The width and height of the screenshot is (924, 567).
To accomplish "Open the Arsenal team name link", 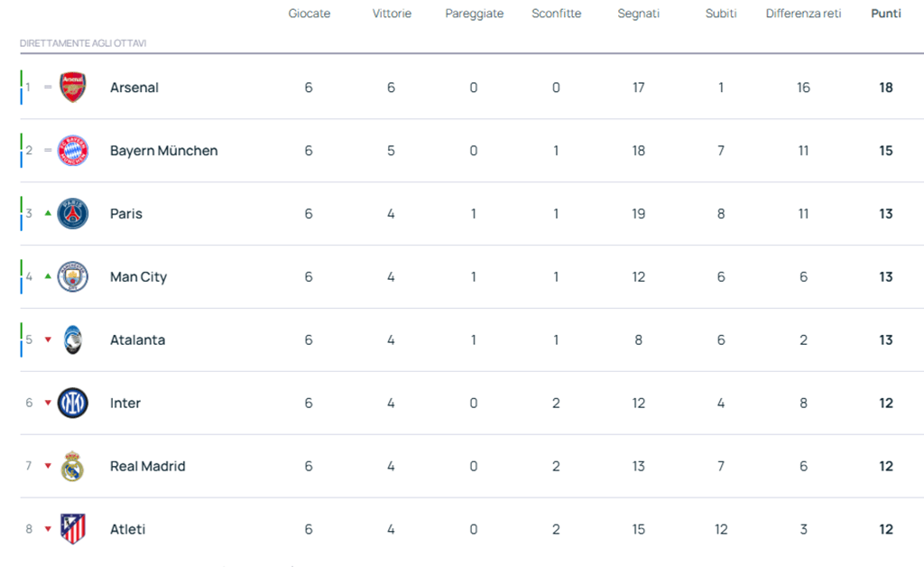I will [134, 88].
